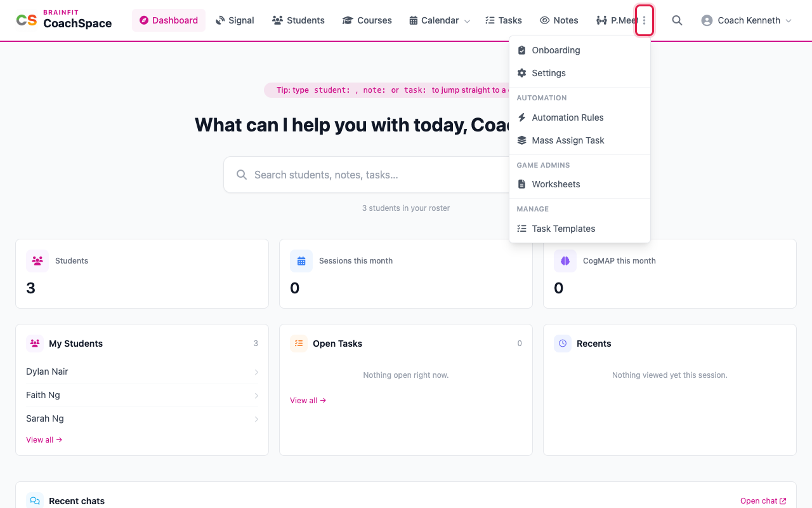The width and height of the screenshot is (812, 508).
Task: Open Faith Ng's row chevron
Action: [256, 396]
